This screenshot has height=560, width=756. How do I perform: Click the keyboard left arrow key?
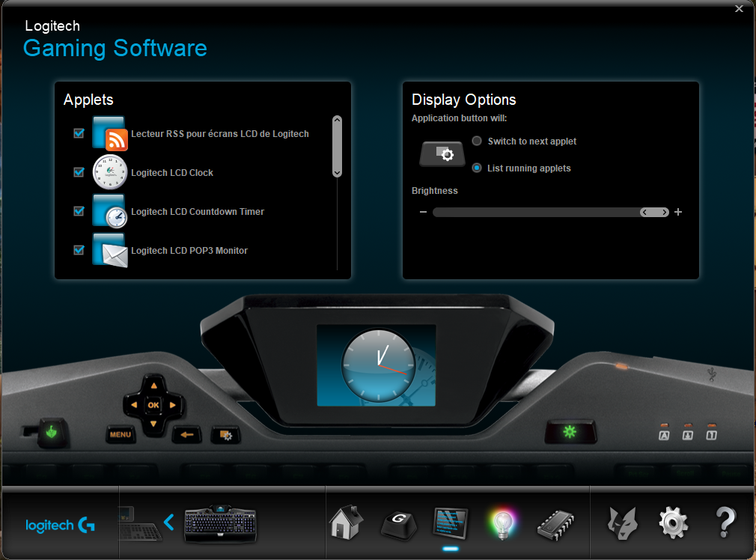click(134, 405)
